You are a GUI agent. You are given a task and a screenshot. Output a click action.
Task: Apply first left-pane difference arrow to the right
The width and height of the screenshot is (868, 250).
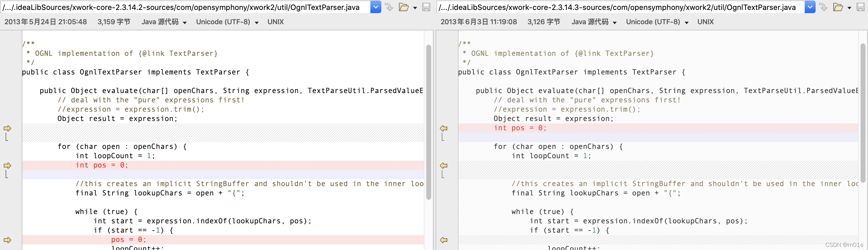[x=7, y=128]
